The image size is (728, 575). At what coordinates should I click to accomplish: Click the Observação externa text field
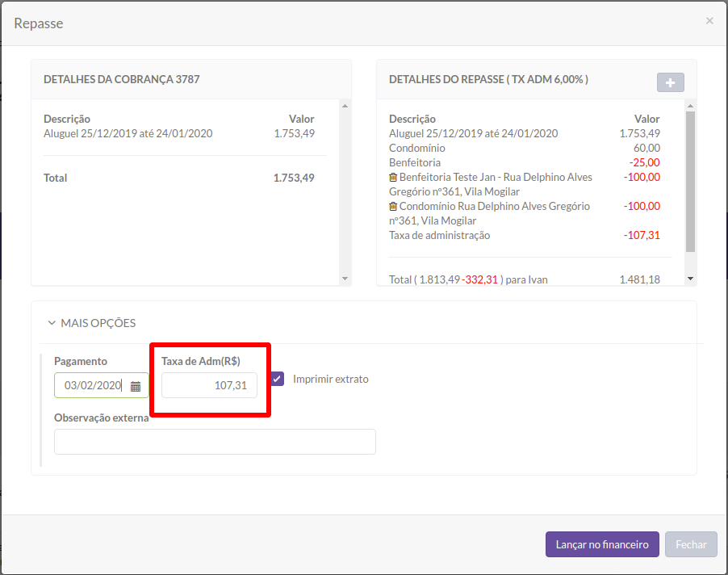pyautogui.click(x=215, y=442)
